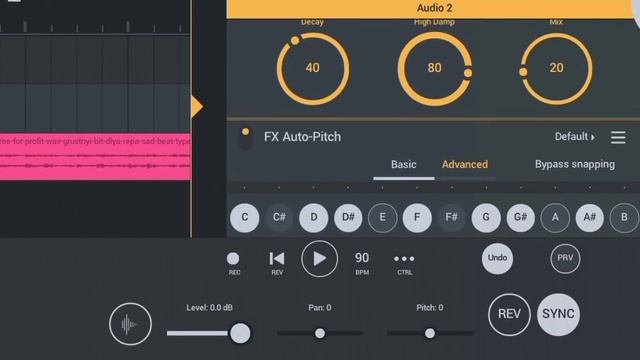Toggle the A# note key
640x360 pixels.
(x=589, y=217)
